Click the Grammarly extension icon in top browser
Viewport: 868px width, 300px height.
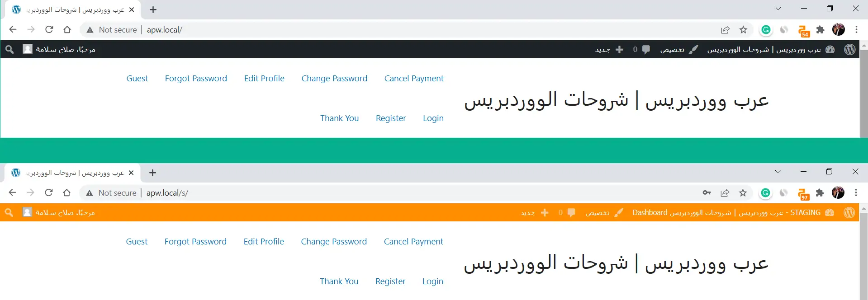coord(766,30)
